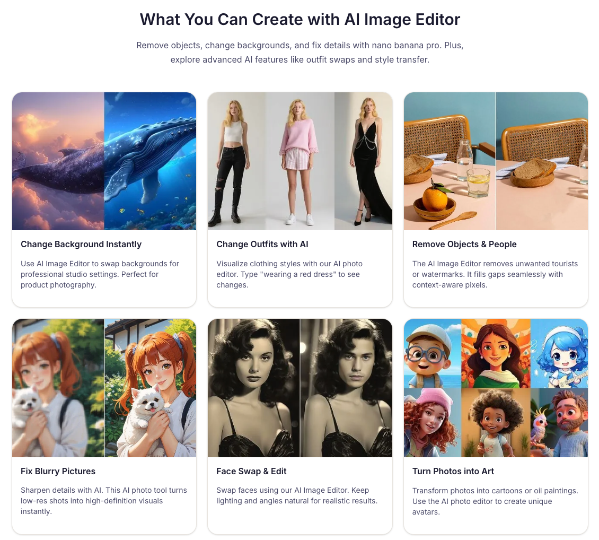The height and width of the screenshot is (540, 599).
Task: Open the black-and-white face swap image
Action: [300, 388]
